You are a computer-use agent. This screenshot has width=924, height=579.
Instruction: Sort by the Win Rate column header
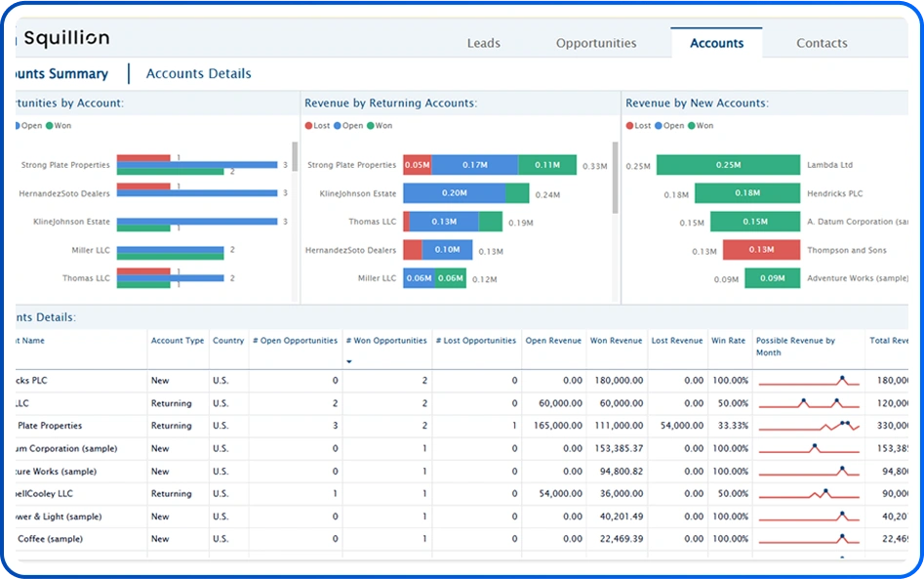coord(729,341)
